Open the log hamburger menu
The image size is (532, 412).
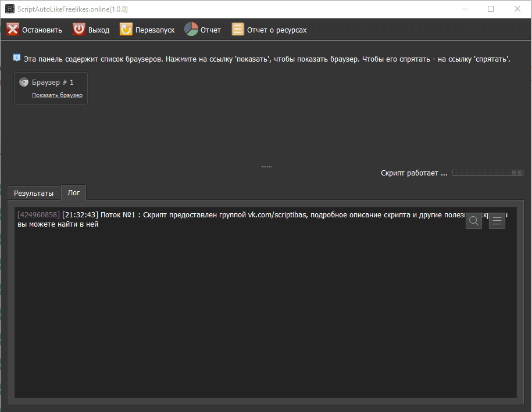tap(497, 221)
